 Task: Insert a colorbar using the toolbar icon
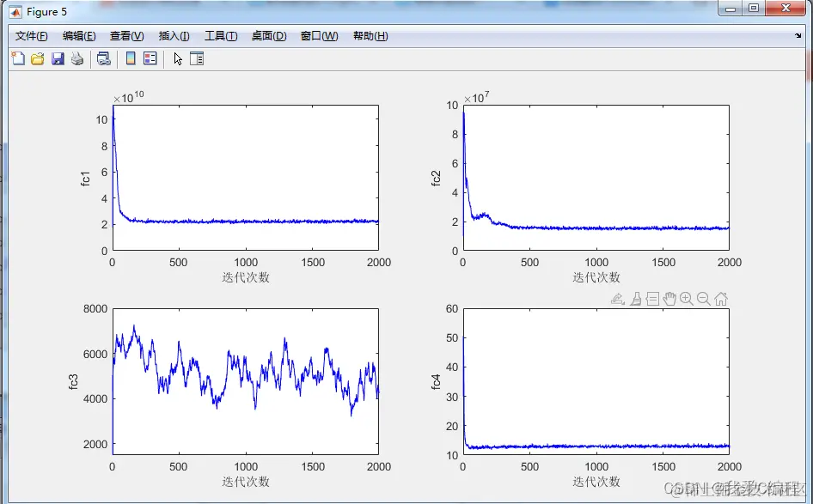pyautogui.click(x=131, y=58)
